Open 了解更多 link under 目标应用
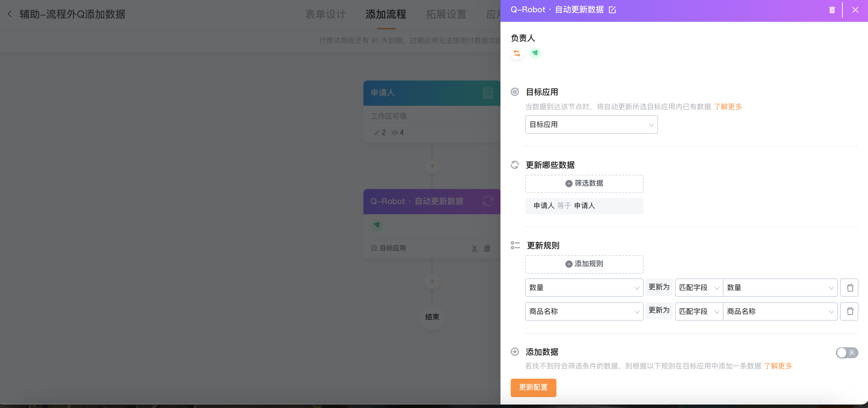 [x=728, y=107]
